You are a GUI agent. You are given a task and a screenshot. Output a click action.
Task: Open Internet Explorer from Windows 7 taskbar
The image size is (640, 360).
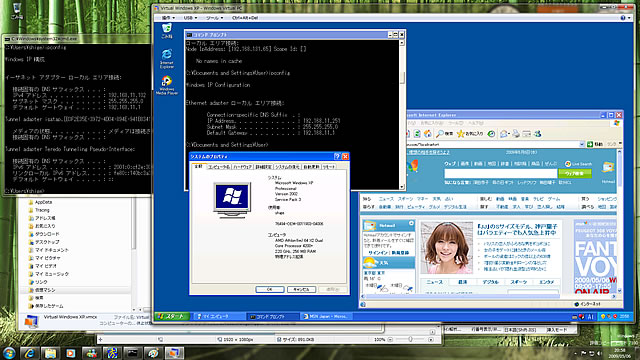point(29,353)
